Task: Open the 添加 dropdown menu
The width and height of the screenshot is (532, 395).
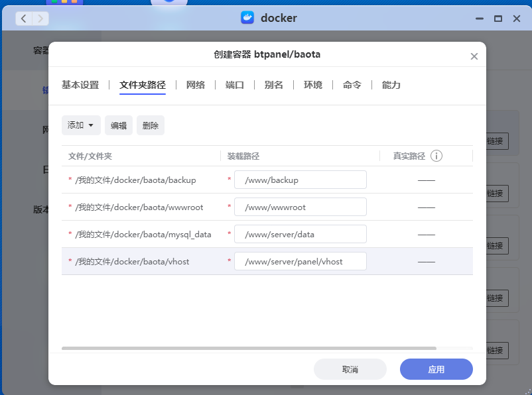Action: 81,125
